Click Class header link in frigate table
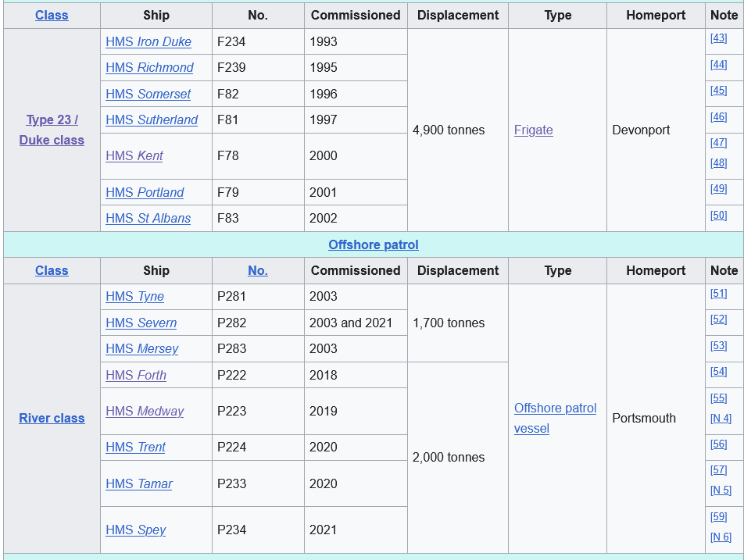 click(x=52, y=15)
